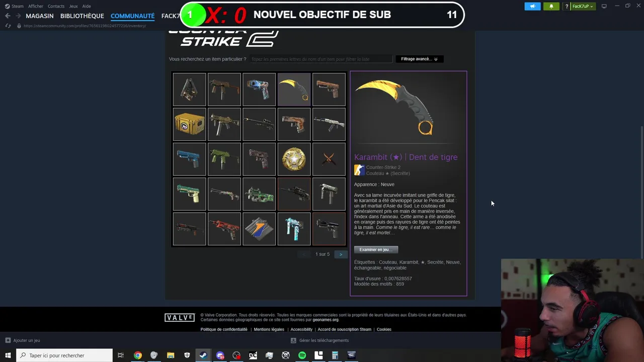Viewport: 644px width, 362px height.
Task: Go to the COMMUNAUTÉ tab
Action: [x=132, y=16]
